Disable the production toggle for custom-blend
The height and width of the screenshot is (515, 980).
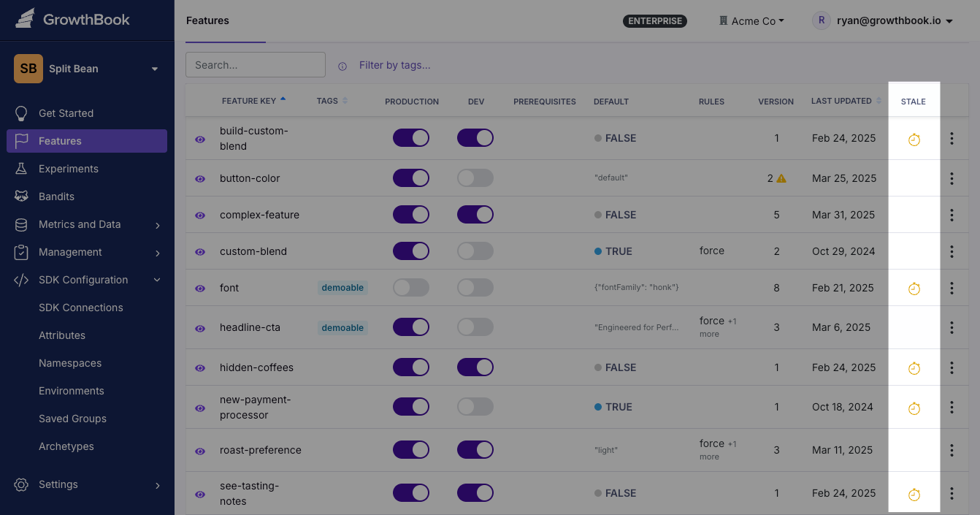(411, 251)
